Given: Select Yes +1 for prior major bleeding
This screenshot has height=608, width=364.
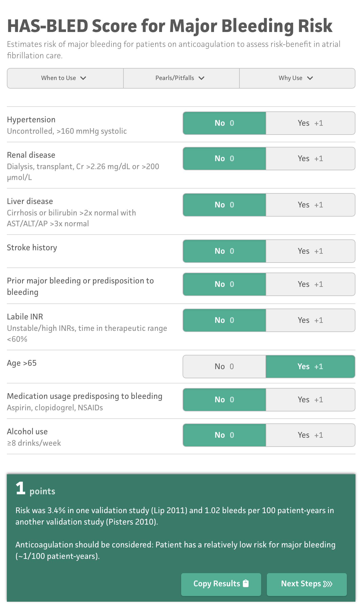Looking at the screenshot, I should (x=311, y=284).
